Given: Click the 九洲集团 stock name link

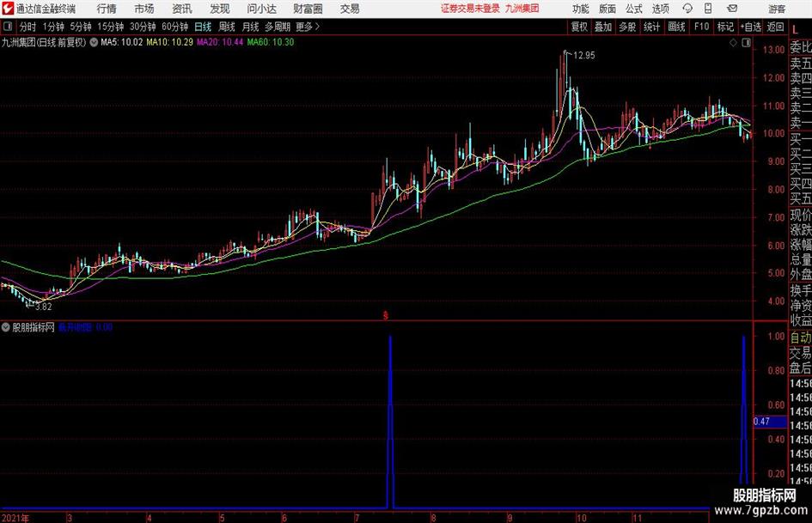Looking at the screenshot, I should [x=522, y=9].
